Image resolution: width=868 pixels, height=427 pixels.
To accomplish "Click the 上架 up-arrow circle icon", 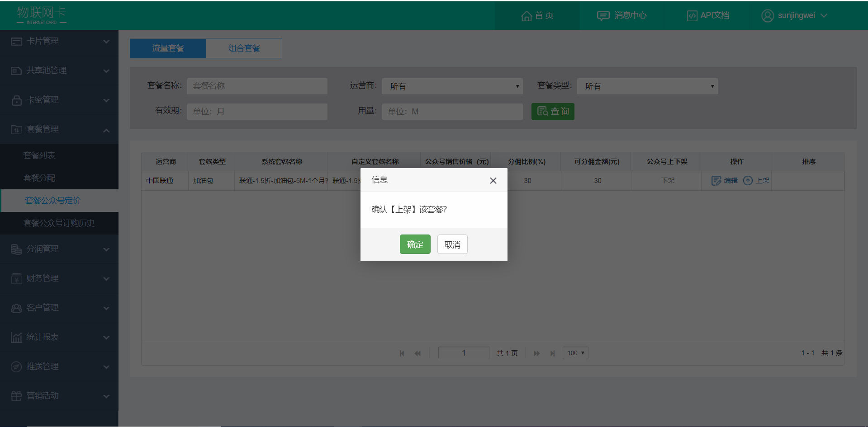I will 748,181.
